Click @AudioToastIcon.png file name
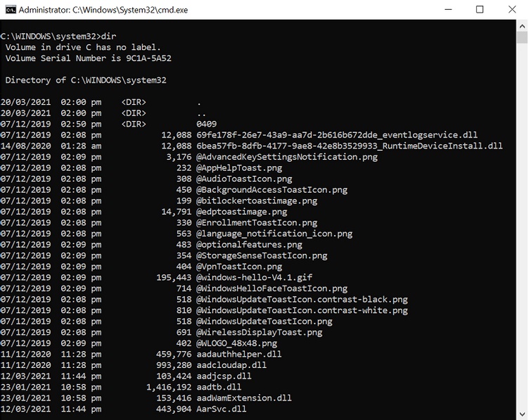 pyautogui.click(x=244, y=179)
